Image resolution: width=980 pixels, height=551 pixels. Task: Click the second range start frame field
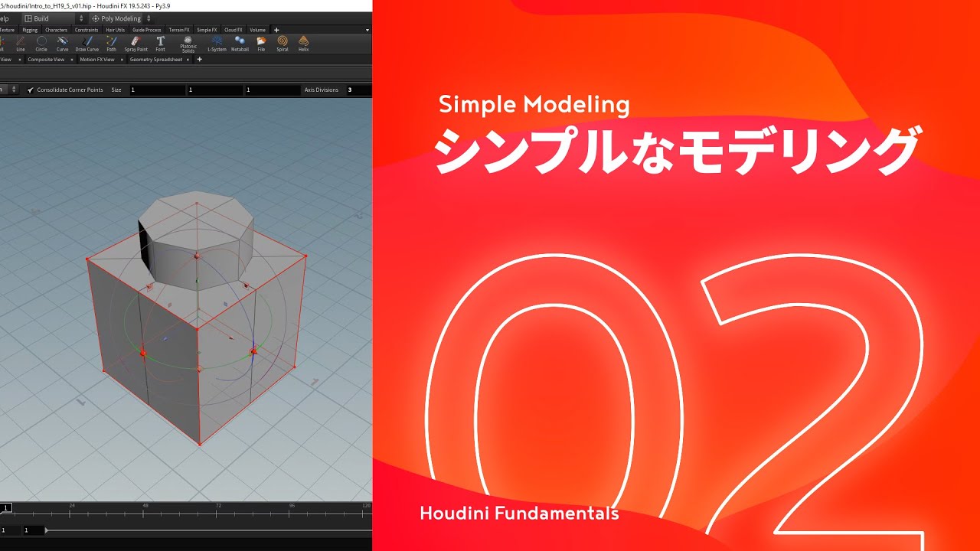pyautogui.click(x=32, y=530)
